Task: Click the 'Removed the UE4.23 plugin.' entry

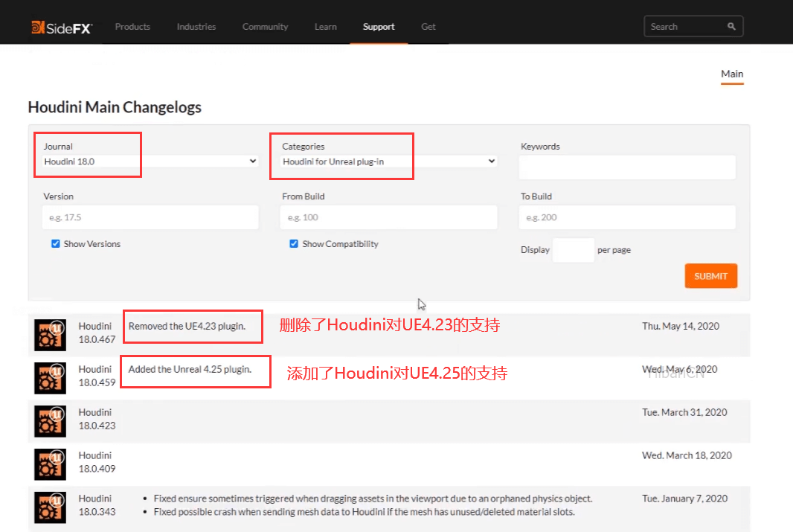Action: (x=187, y=326)
